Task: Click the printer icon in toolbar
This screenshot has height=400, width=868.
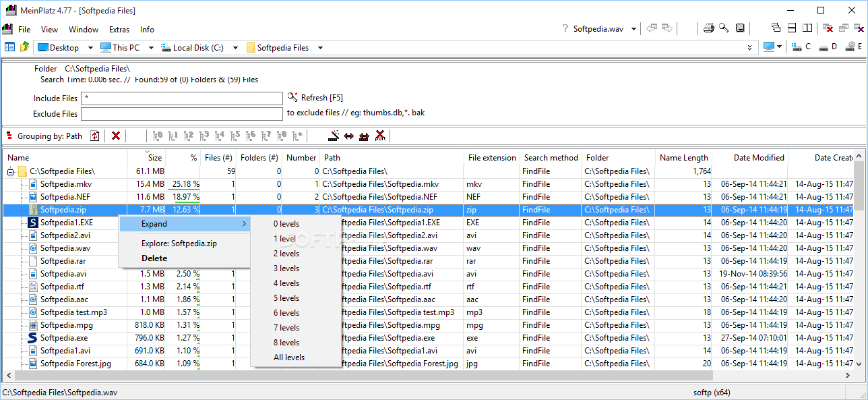Action: [x=708, y=28]
